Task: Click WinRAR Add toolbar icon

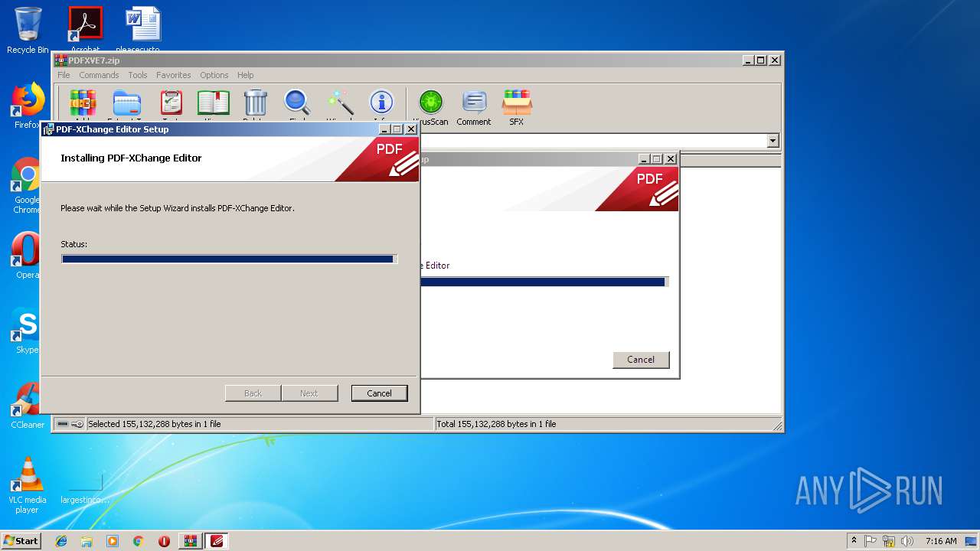Action: coord(83,103)
